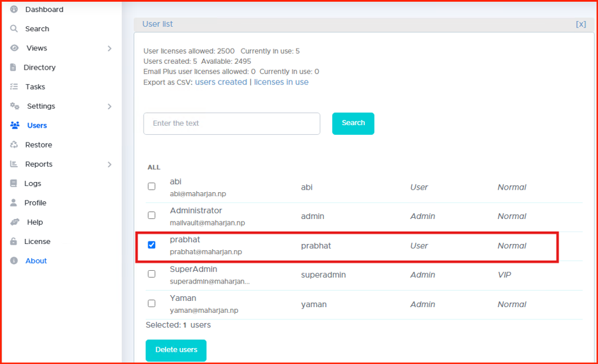598x364 pixels.
Task: Export licenses in use CSV
Action: pyautogui.click(x=281, y=82)
